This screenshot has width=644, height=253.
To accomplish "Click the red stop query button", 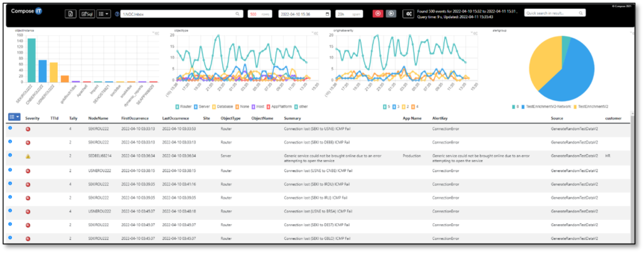I will (x=377, y=13).
